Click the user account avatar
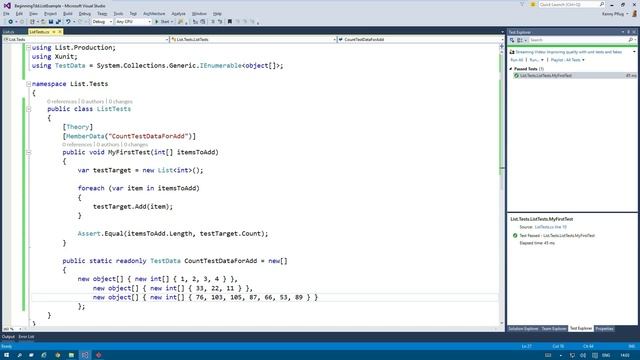This screenshot has width=640, height=360. coord(634,14)
